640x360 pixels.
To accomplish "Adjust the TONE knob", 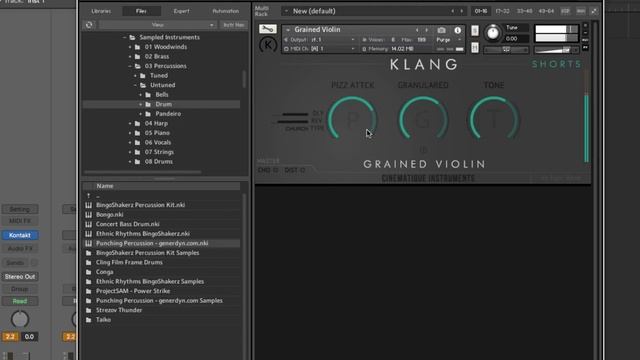I will (494, 119).
